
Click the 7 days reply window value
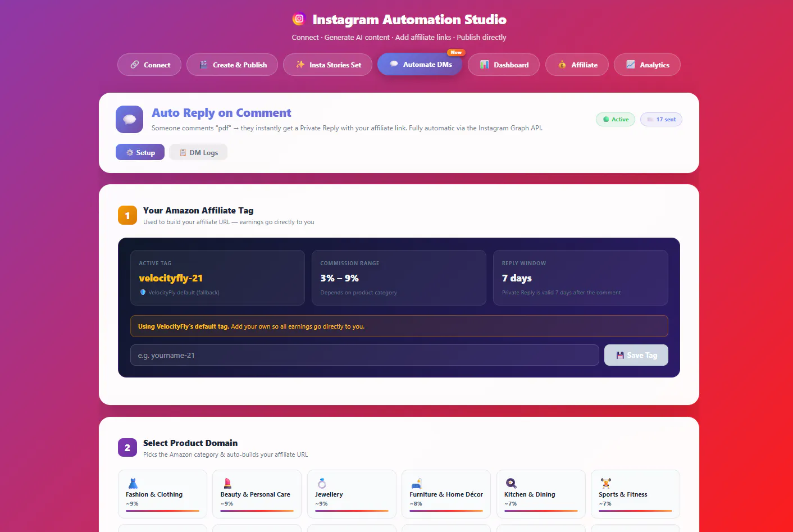(x=517, y=278)
